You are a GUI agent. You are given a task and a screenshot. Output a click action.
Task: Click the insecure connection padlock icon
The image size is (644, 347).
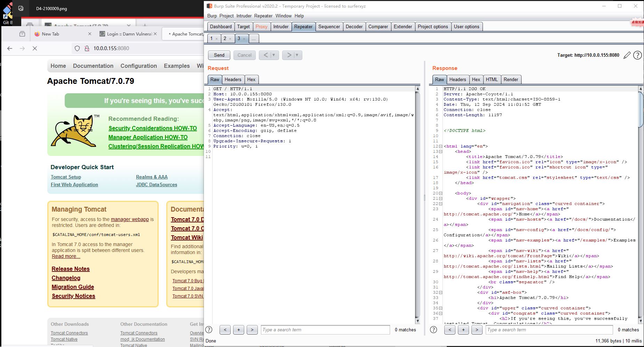[87, 48]
